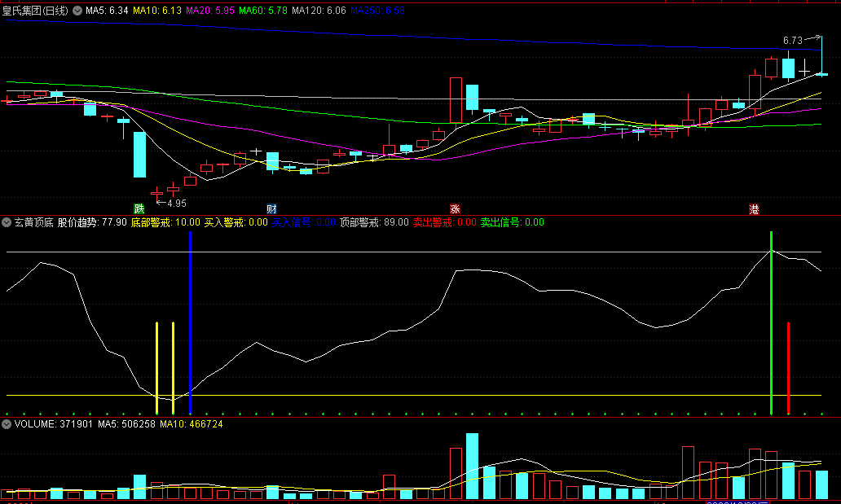Click the tallest cyan volume bar

pyautogui.click(x=472, y=467)
